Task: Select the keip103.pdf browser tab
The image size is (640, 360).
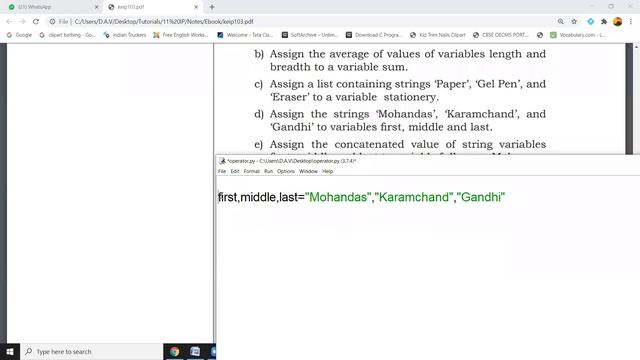Action: click(153, 7)
